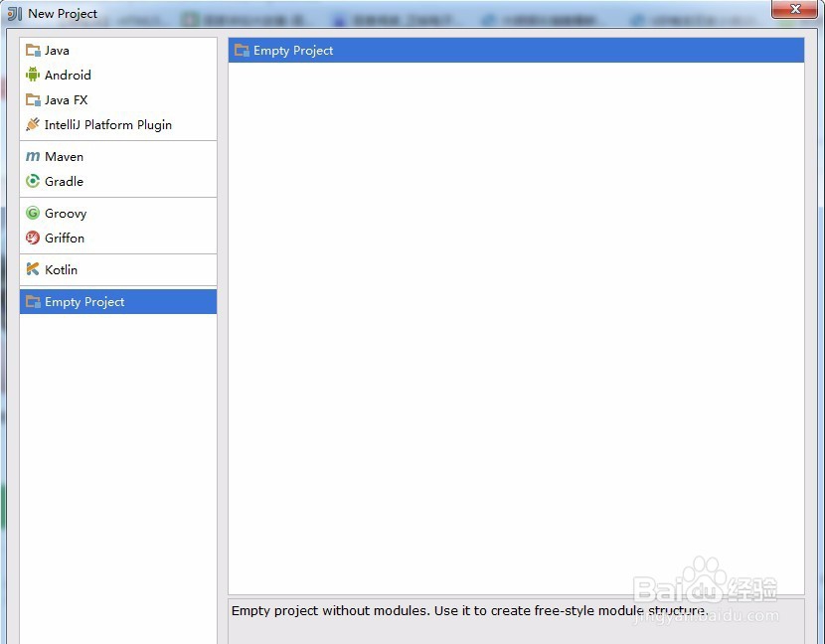This screenshot has height=644, width=825.
Task: Click the Android robot icon
Action: (x=33, y=75)
